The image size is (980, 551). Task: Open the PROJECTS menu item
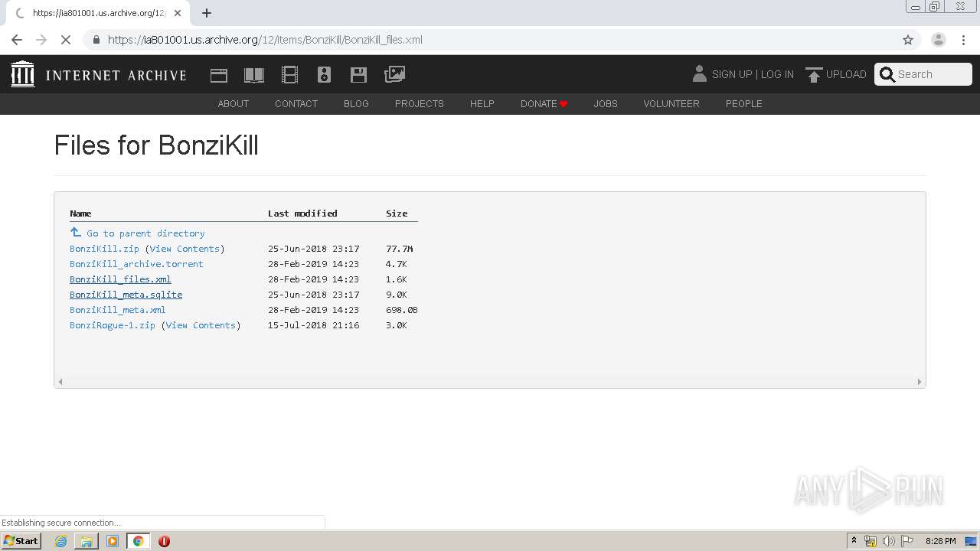pyautogui.click(x=420, y=104)
